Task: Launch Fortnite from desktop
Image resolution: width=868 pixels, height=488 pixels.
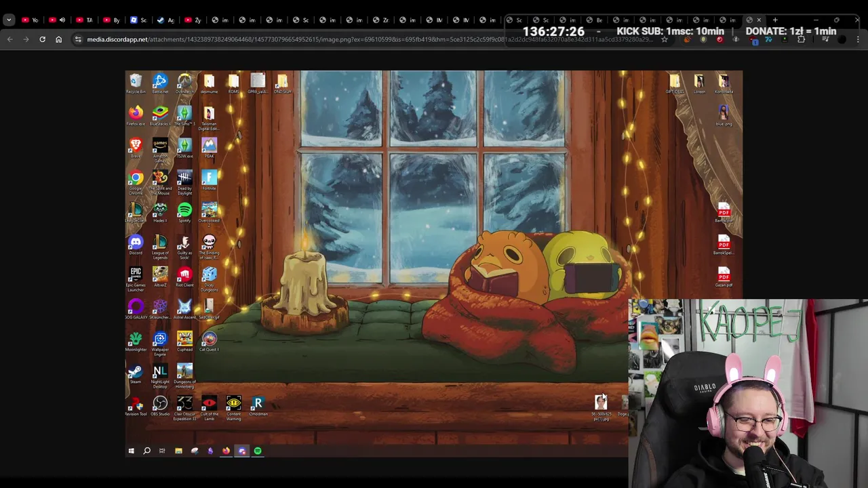Action: point(209,180)
